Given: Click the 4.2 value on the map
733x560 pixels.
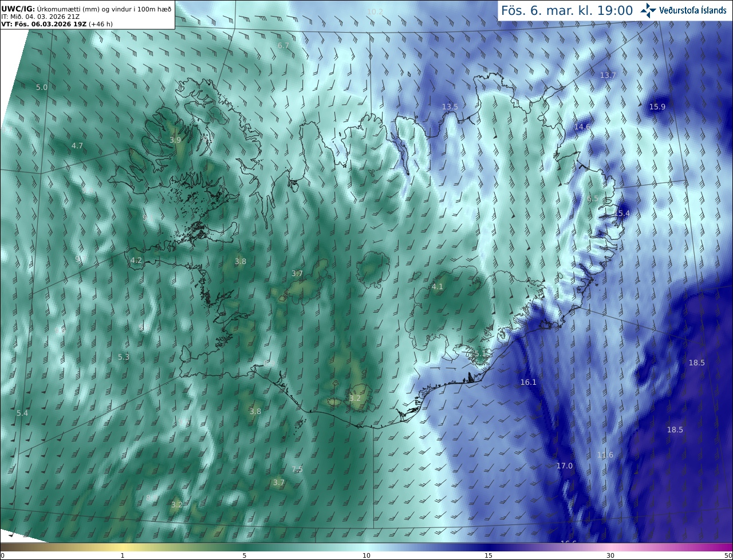Looking at the screenshot, I should (x=136, y=260).
